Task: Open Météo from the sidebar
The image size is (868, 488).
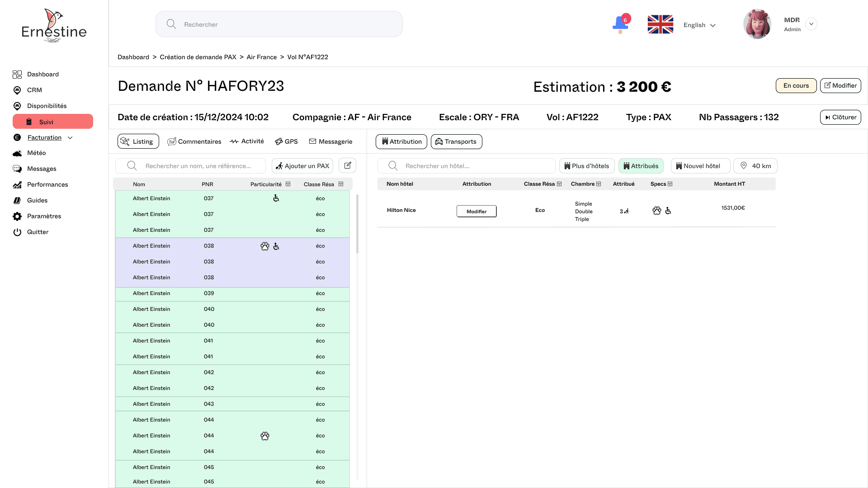Action: pos(36,153)
